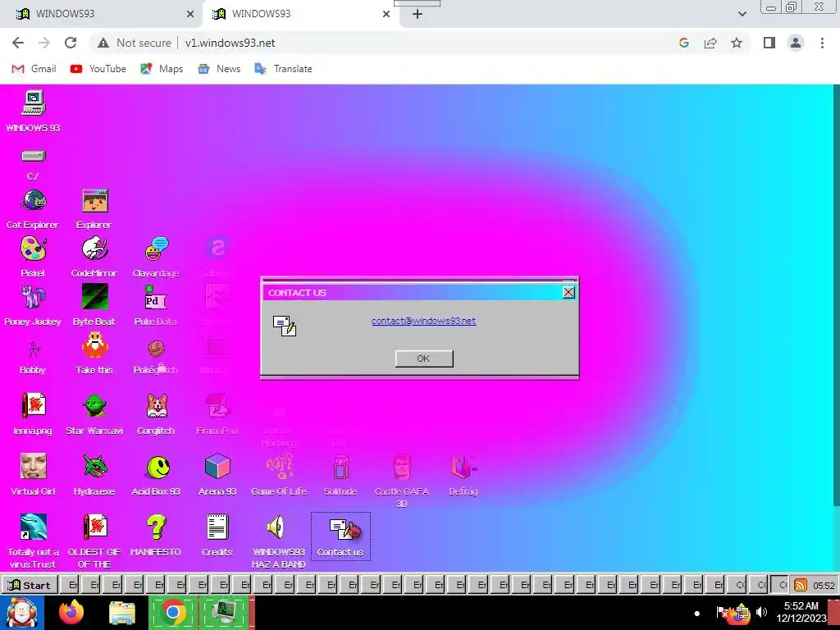This screenshot has width=840, height=630.
Task: Open the Take this icon
Action: tap(94, 354)
